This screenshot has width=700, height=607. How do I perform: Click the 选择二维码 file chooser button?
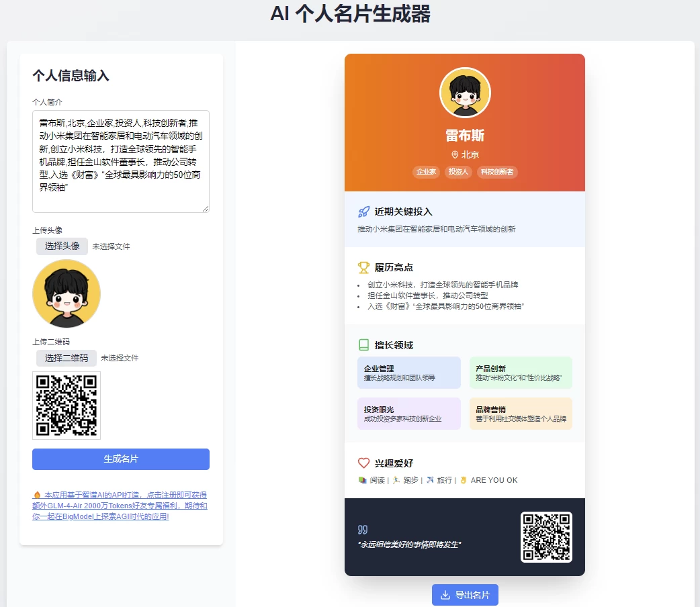click(67, 358)
